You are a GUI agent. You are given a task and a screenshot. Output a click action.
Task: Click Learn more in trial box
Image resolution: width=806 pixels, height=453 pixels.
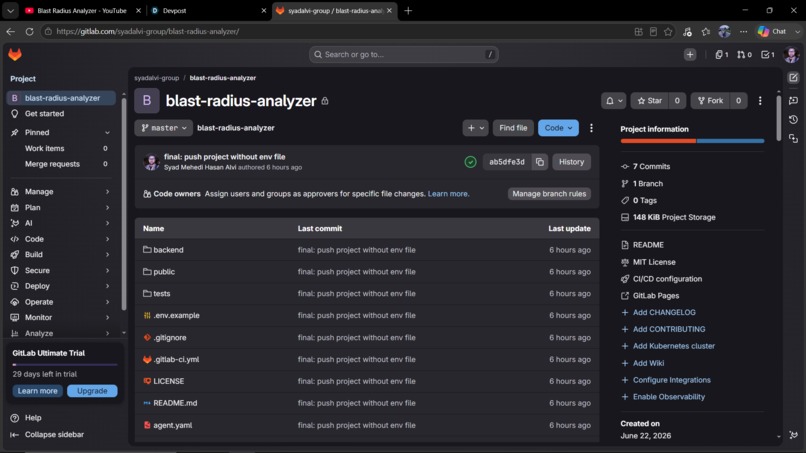[x=38, y=391]
